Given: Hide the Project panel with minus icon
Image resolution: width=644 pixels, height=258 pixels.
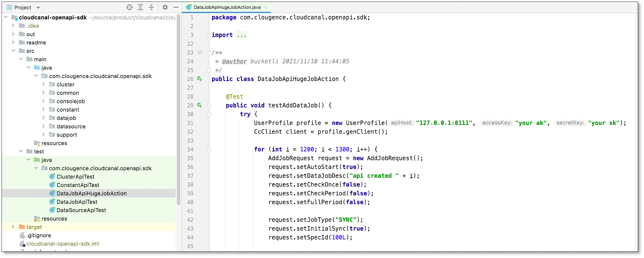Looking at the screenshot, I should point(176,7).
